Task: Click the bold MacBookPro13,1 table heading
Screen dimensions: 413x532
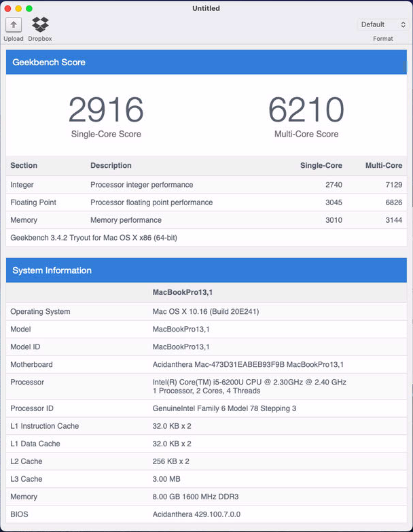Action: (183, 292)
